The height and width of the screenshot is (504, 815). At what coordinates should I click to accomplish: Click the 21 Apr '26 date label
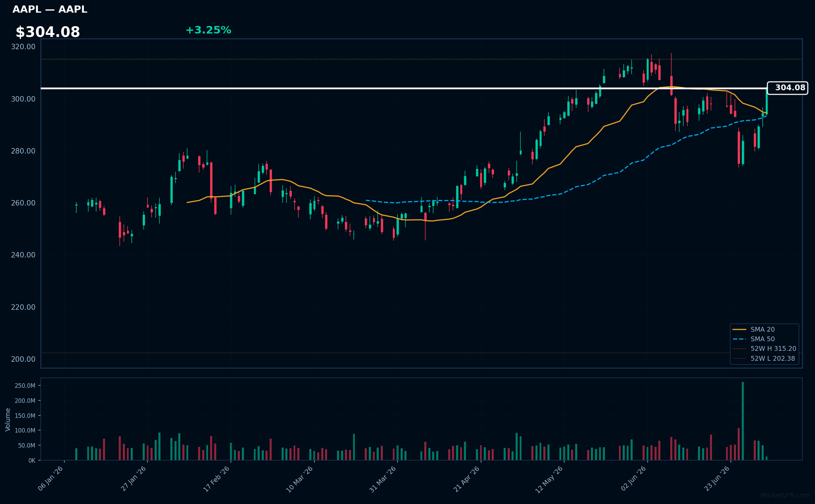pyautogui.click(x=467, y=479)
